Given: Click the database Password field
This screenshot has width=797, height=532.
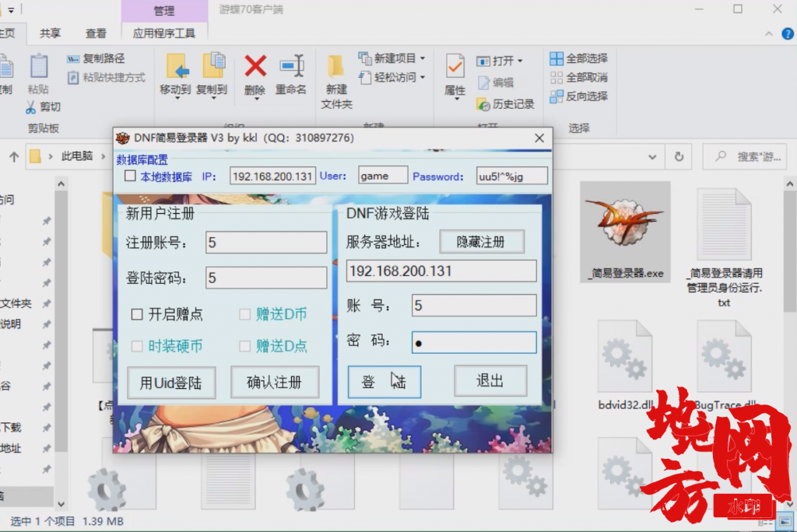Looking at the screenshot, I should coord(512,177).
